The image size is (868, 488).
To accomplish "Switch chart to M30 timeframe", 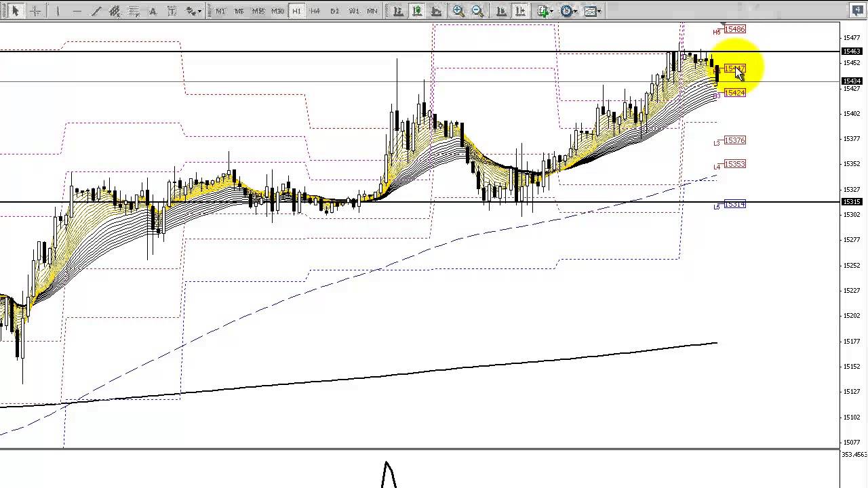I will (x=277, y=11).
